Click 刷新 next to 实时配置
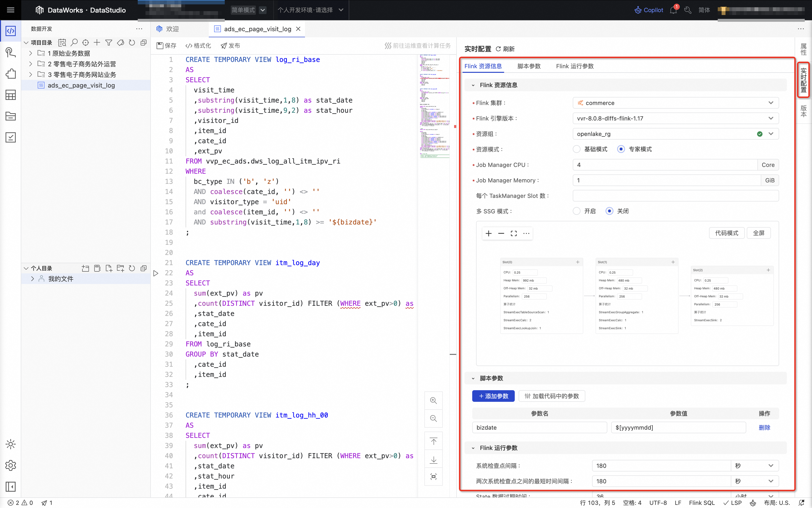This screenshot has width=812, height=508. click(x=505, y=49)
